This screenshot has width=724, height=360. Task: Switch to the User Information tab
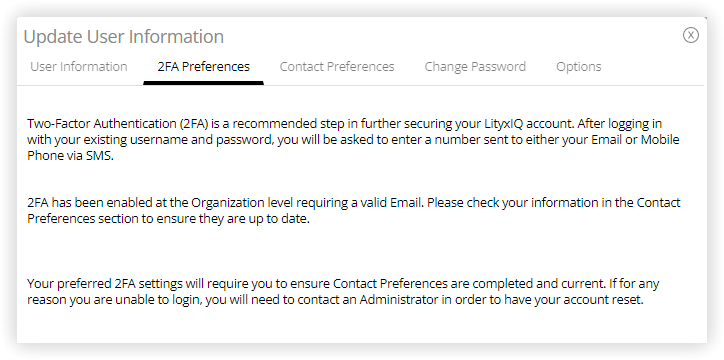coord(78,66)
